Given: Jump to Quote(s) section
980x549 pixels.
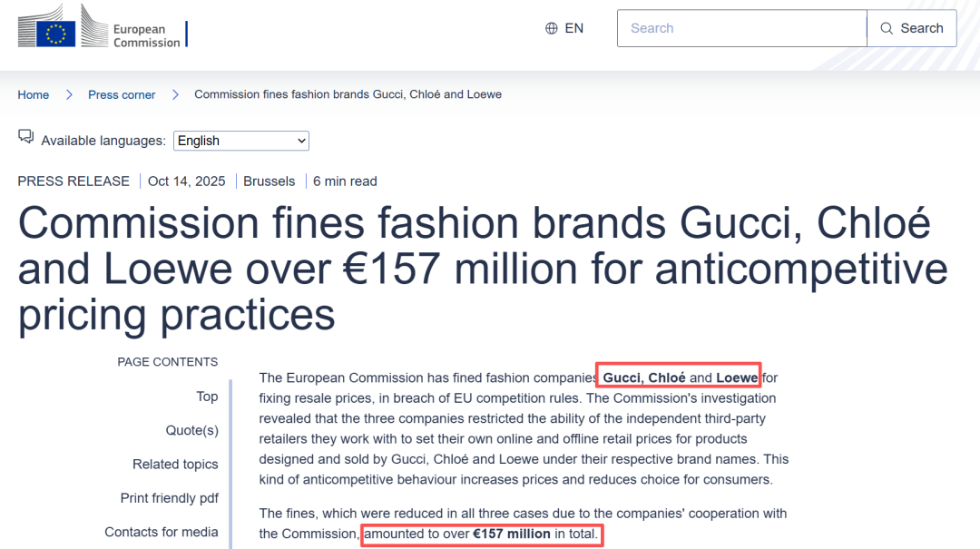Looking at the screenshot, I should click(x=191, y=430).
